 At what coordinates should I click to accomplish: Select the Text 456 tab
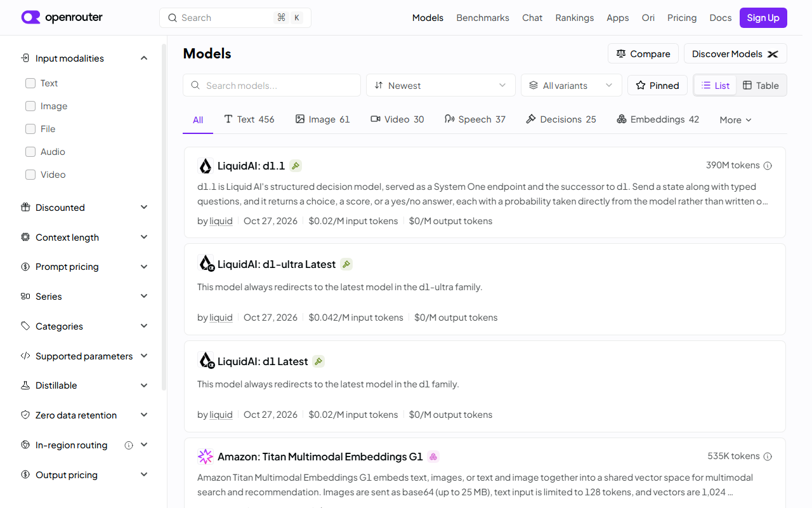click(x=249, y=119)
